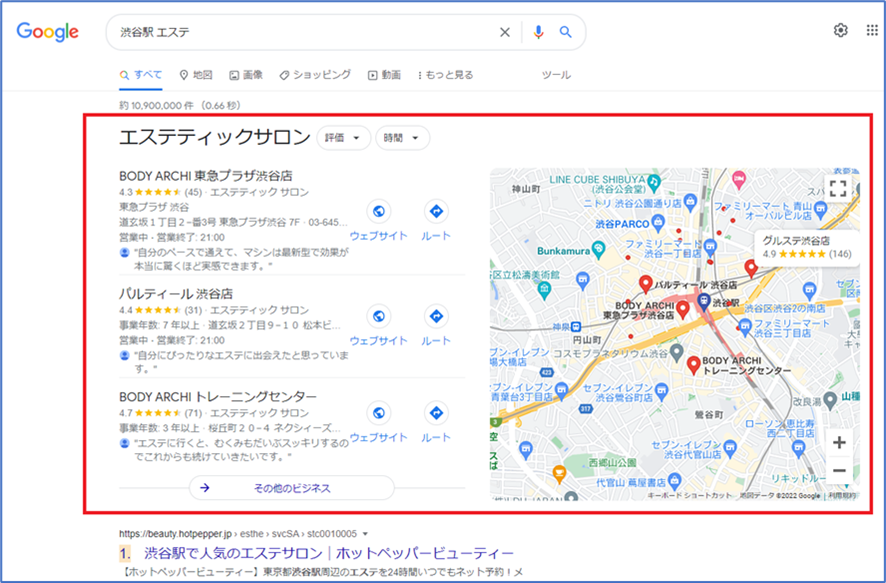The image size is (886, 583).
Task: Clear the search box with the X icon
Action: coord(505,32)
